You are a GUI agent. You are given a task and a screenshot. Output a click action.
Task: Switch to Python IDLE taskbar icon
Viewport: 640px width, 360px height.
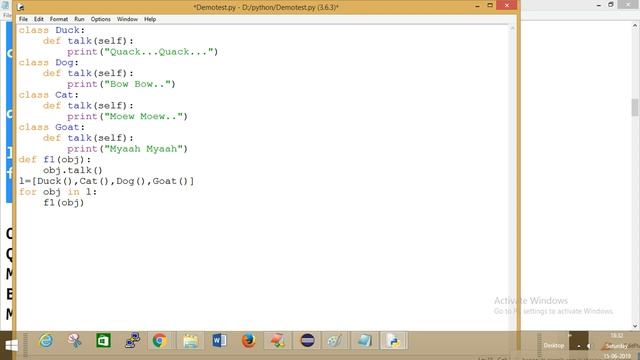(x=393, y=341)
